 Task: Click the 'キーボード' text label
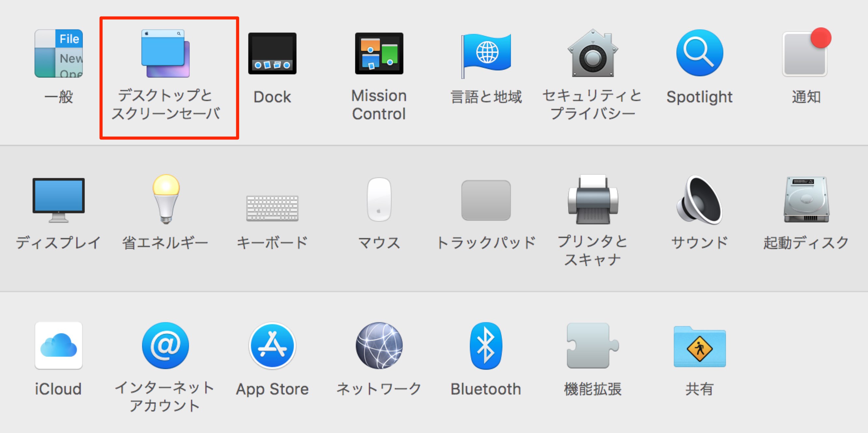pyautogui.click(x=272, y=243)
